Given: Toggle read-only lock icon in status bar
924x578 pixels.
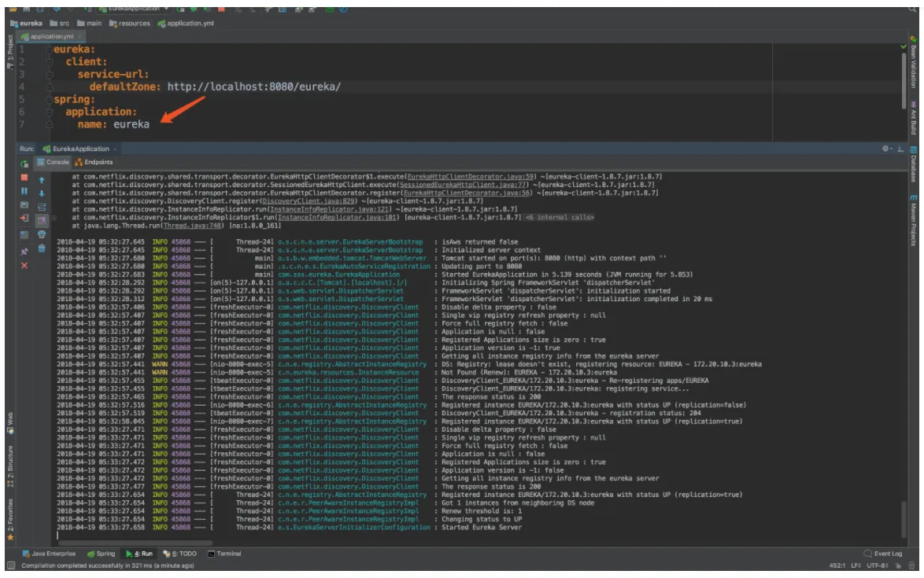Looking at the screenshot, I should tap(898, 565).
